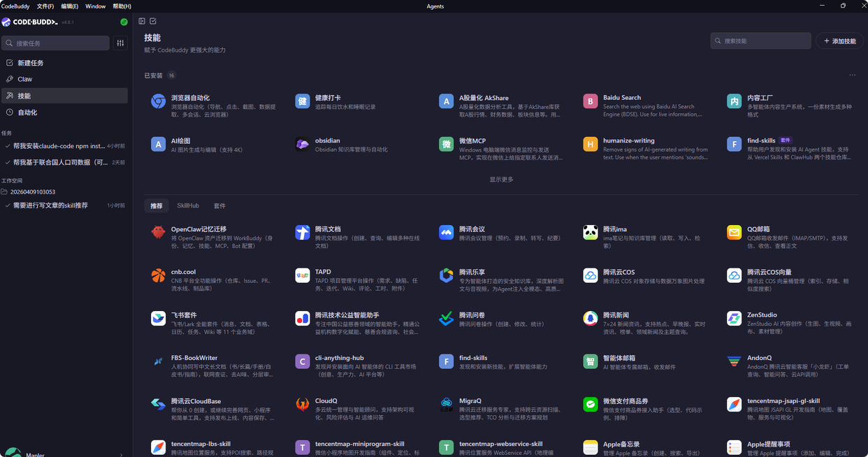
Task: Click the 腾讯ima panda icon
Action: [591, 233]
